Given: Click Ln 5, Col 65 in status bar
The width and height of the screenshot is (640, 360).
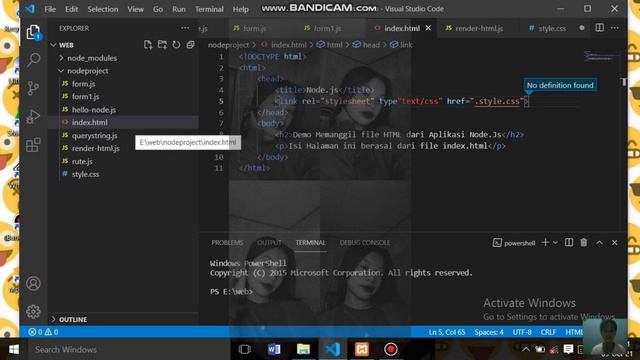Looking at the screenshot, I should coord(447,332).
